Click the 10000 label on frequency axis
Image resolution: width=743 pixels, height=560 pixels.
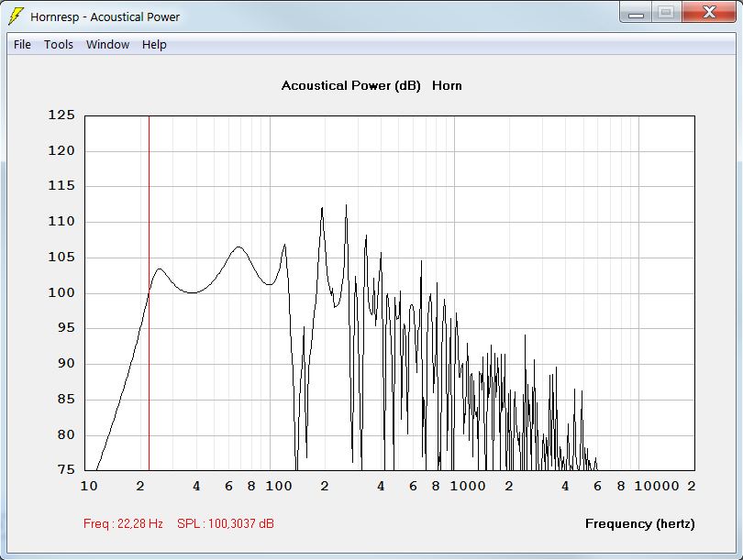point(657,486)
